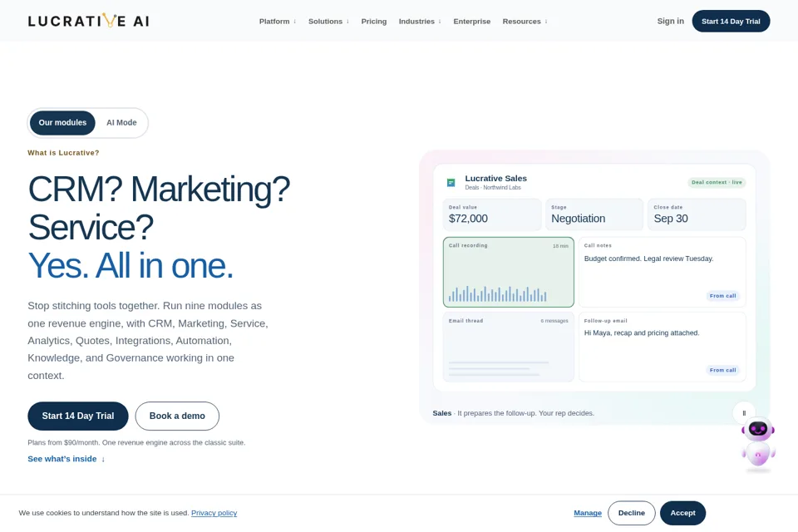Click the Lucrative Sales app icon

[451, 182]
